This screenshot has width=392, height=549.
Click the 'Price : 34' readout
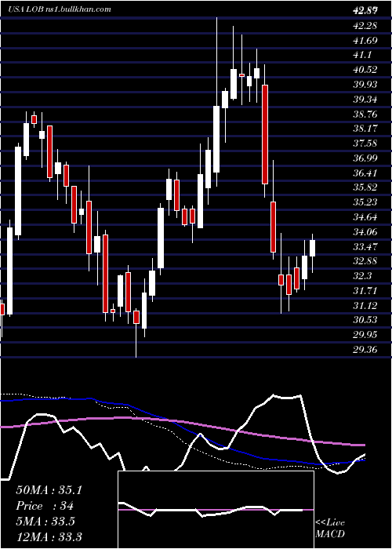[45, 506]
